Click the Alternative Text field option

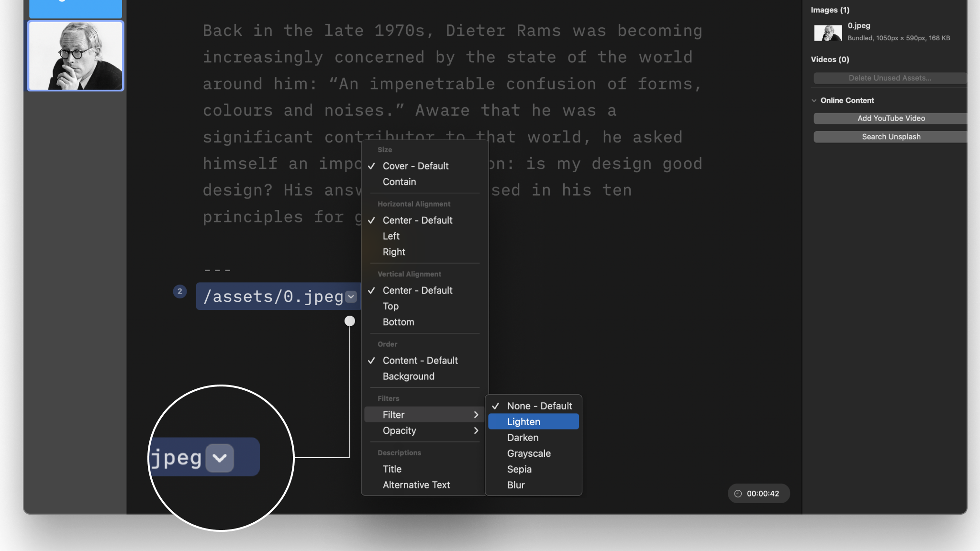tap(417, 485)
